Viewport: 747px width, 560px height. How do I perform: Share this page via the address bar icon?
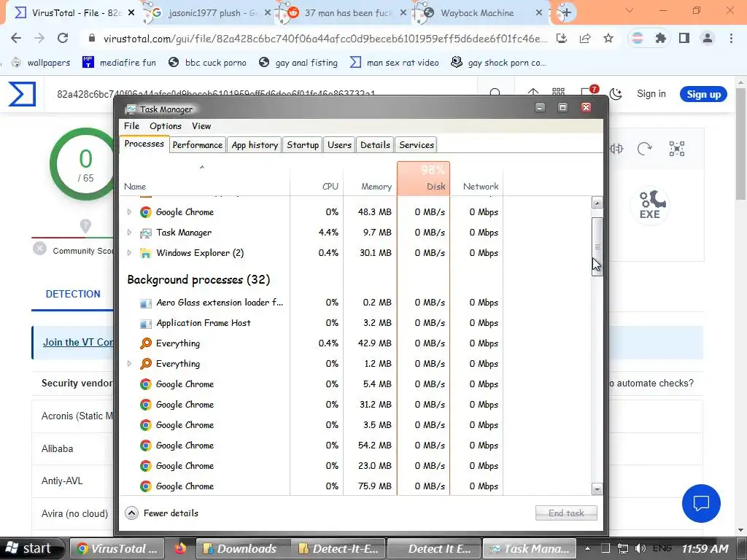[585, 39]
